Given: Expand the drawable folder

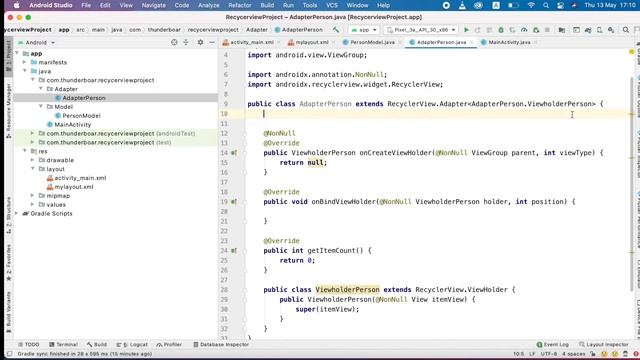Looking at the screenshot, I should pos(33,160).
